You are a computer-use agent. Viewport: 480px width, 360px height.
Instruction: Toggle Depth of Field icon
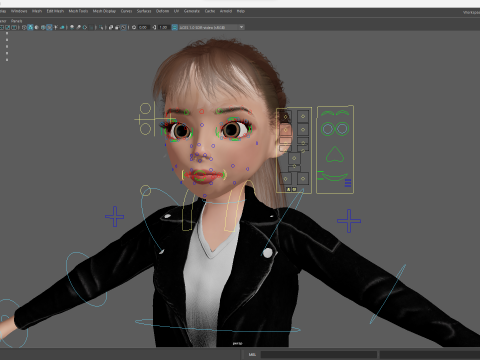coord(91,27)
